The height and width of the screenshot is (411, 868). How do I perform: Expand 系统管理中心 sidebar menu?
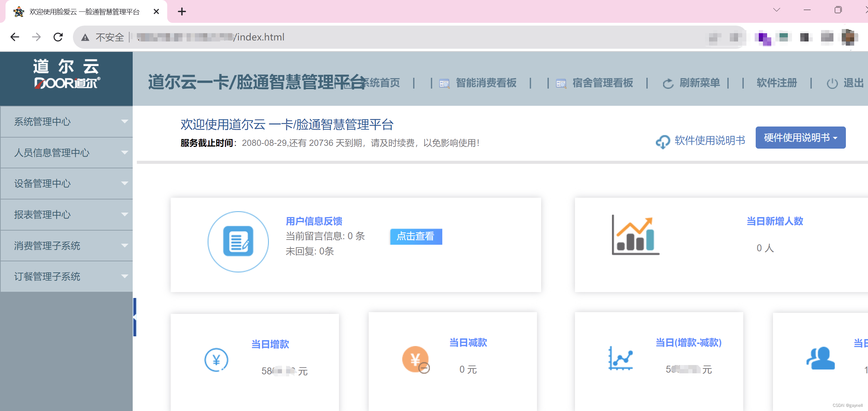(x=66, y=122)
